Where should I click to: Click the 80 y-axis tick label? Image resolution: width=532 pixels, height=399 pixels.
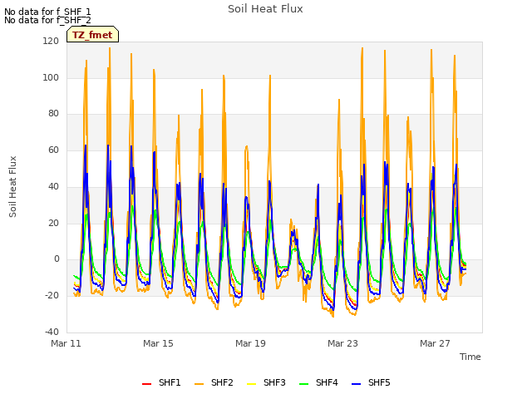coord(53,113)
